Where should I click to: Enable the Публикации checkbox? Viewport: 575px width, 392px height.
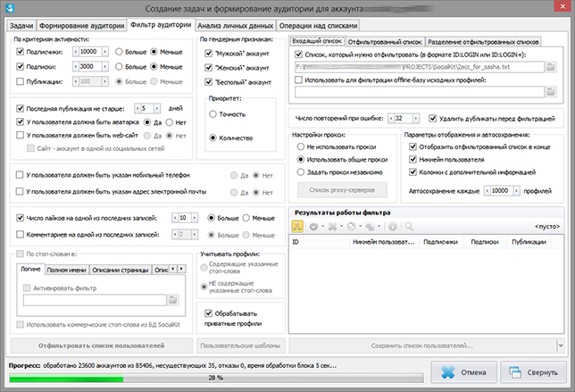click(x=21, y=81)
